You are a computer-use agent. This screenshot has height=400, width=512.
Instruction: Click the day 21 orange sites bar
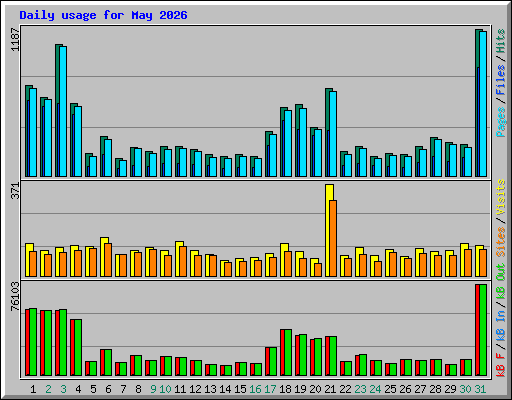click(x=333, y=238)
